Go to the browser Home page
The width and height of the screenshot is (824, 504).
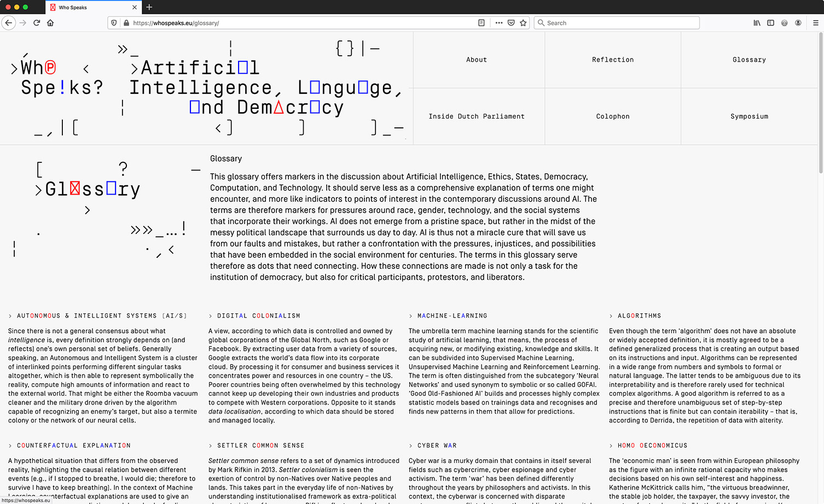(x=50, y=23)
